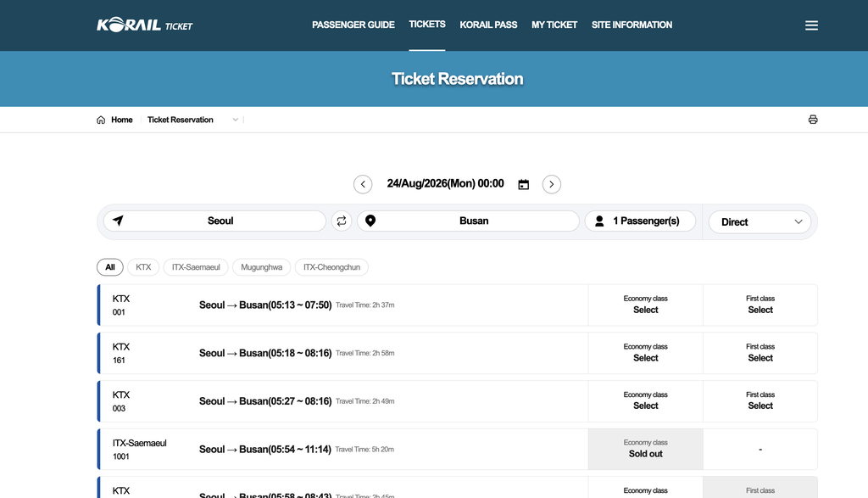
Task: Open the 1 Passenger(s) selector
Action: (x=640, y=221)
